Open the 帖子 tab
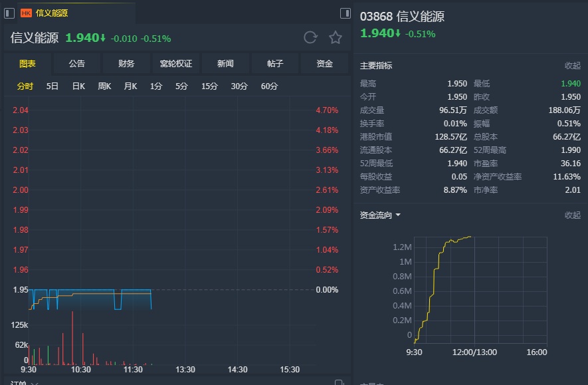 tap(275, 63)
